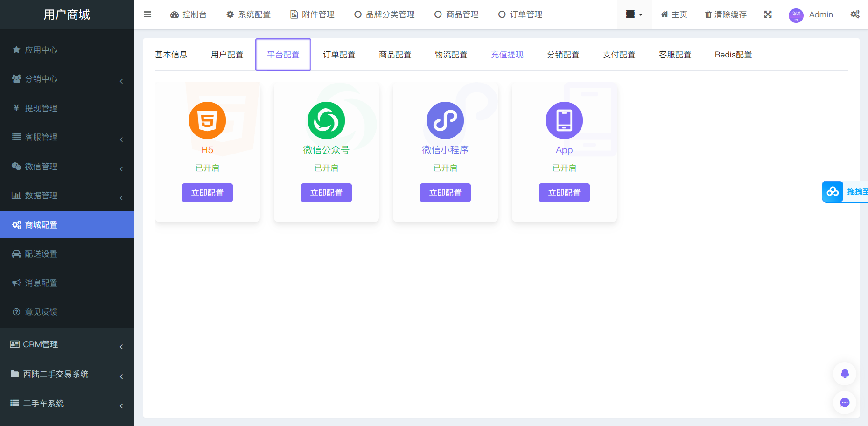Click the 微信小程序 mini-program icon
Viewport: 868px width, 426px height.
445,120
